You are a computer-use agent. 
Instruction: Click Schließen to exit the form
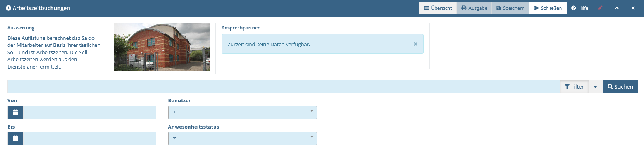pyautogui.click(x=548, y=8)
